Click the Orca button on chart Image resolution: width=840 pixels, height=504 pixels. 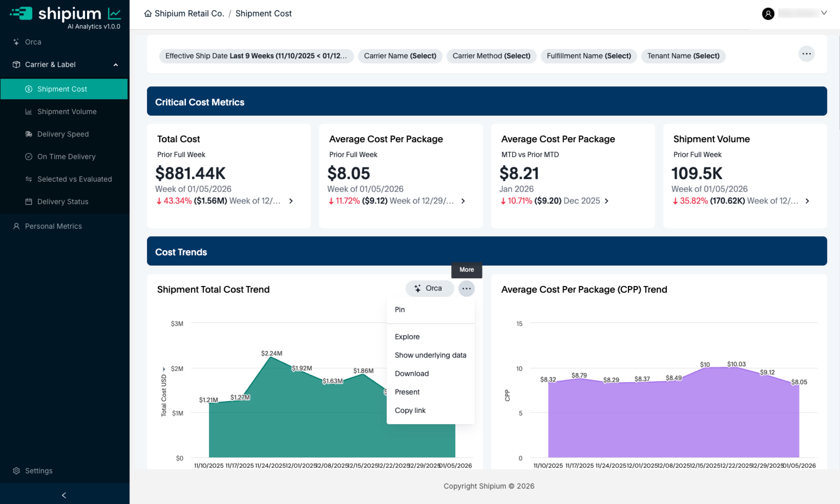coord(429,288)
